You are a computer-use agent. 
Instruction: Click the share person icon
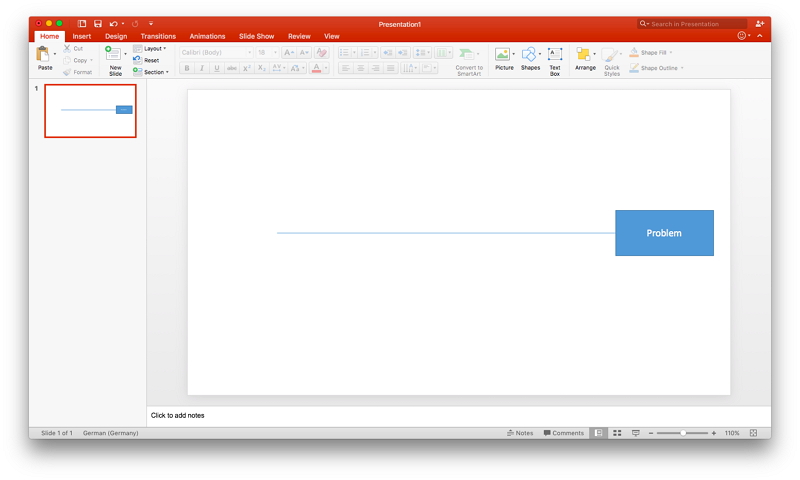click(x=760, y=23)
